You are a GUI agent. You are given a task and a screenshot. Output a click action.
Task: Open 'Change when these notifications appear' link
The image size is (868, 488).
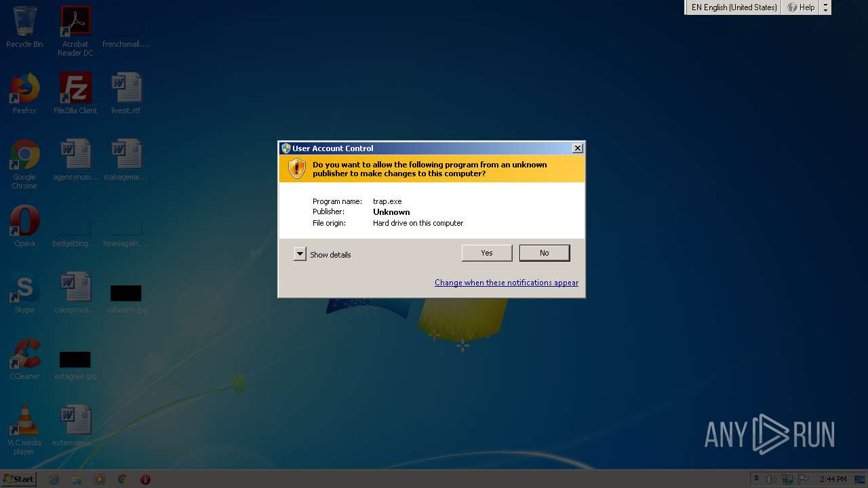coord(507,283)
